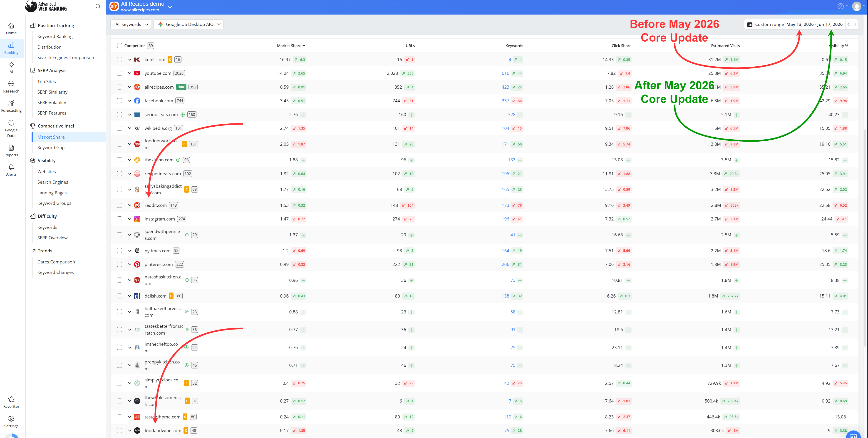Click the kohls.com orange competitor badge
868x438 pixels.
coord(170,60)
